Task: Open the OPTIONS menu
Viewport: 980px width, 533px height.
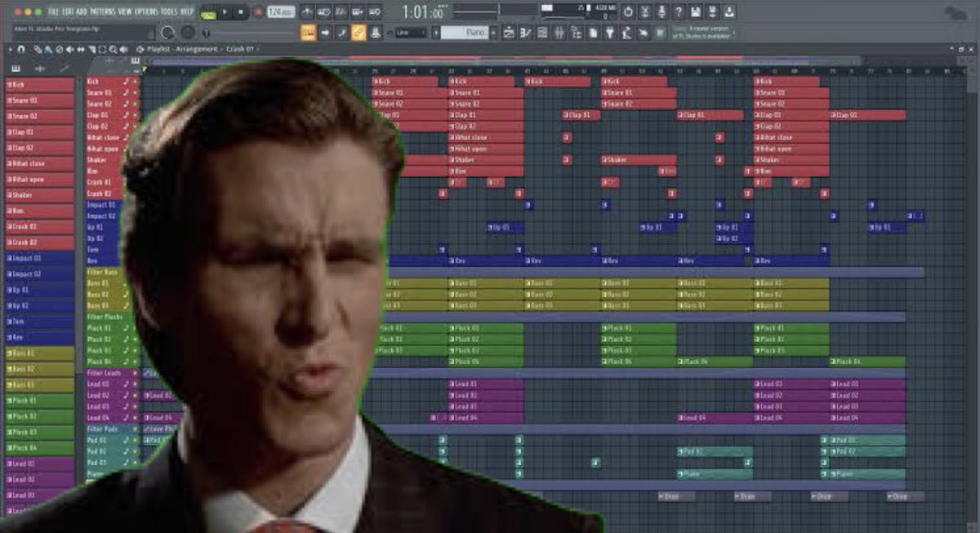Action: coord(146,12)
